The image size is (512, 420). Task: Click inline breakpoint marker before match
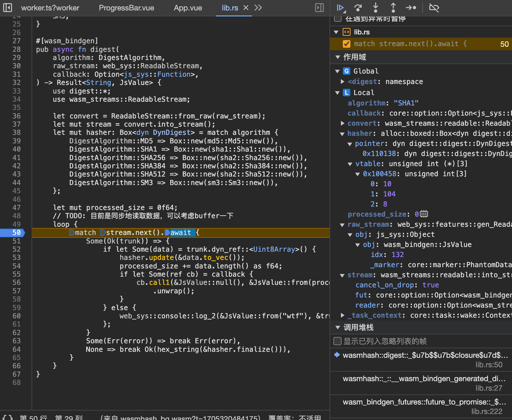[x=72, y=233]
